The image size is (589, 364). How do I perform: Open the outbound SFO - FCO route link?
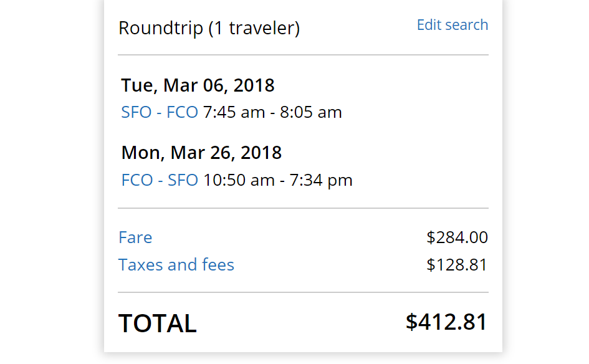pos(160,113)
